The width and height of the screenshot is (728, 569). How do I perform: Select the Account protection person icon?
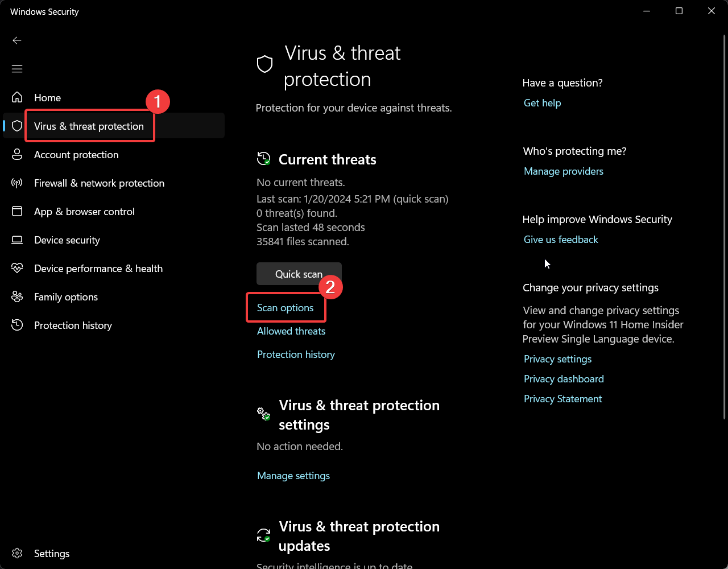tap(17, 155)
